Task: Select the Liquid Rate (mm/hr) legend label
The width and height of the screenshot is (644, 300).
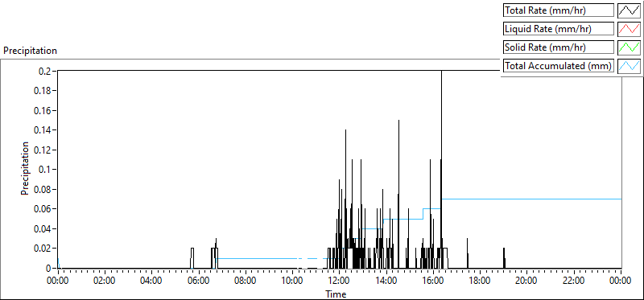Action: click(559, 29)
